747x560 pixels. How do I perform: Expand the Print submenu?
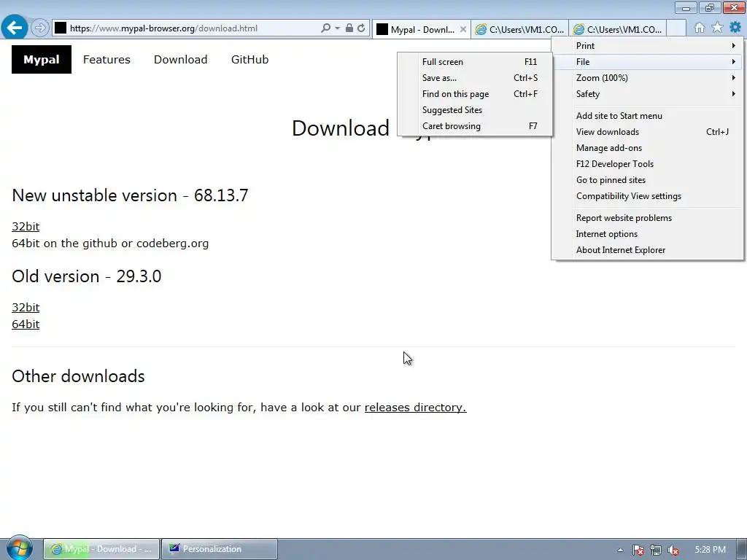click(x=648, y=46)
